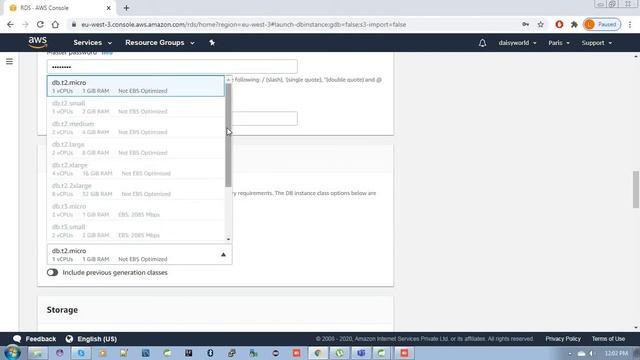The width and height of the screenshot is (640, 360).
Task: Click the taskbar volume icon
Action: 591,353
